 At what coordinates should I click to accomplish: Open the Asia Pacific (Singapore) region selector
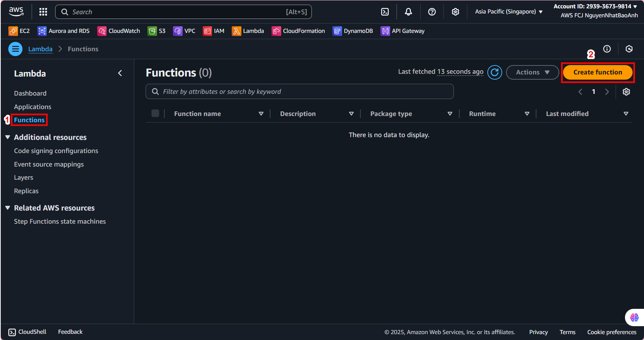coord(508,12)
